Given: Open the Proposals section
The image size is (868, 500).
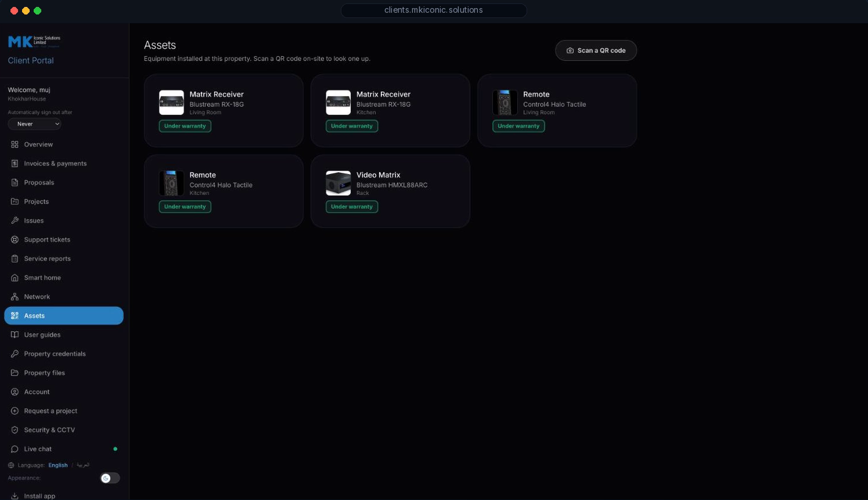Looking at the screenshot, I should tap(64, 183).
